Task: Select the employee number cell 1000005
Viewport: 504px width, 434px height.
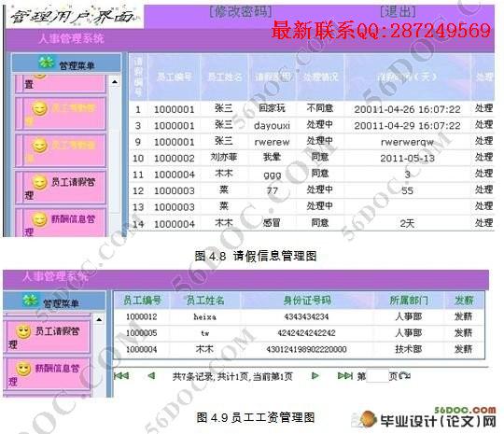Action: click(x=142, y=333)
